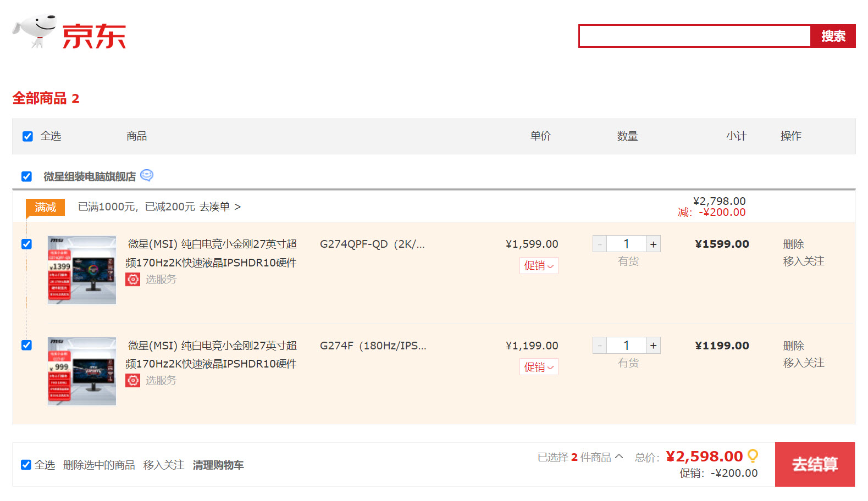The image size is (868, 501).
Task: Click 清理购物车 link
Action: pos(218,465)
